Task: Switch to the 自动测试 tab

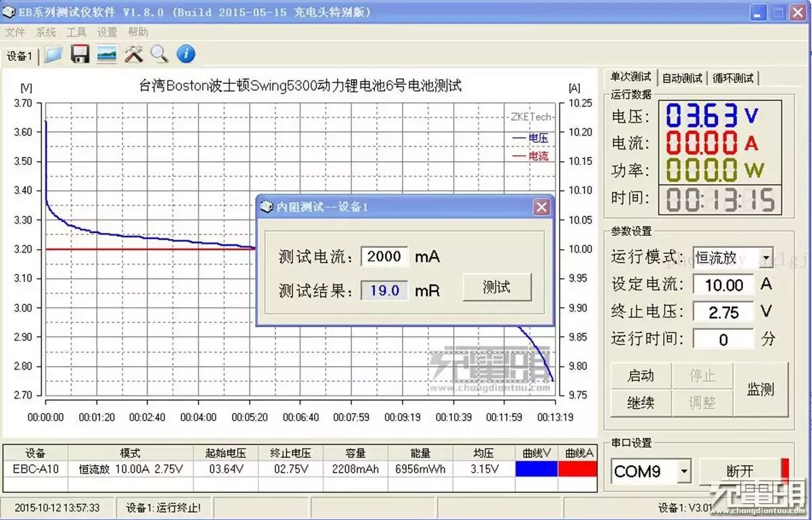Action: 682,78
